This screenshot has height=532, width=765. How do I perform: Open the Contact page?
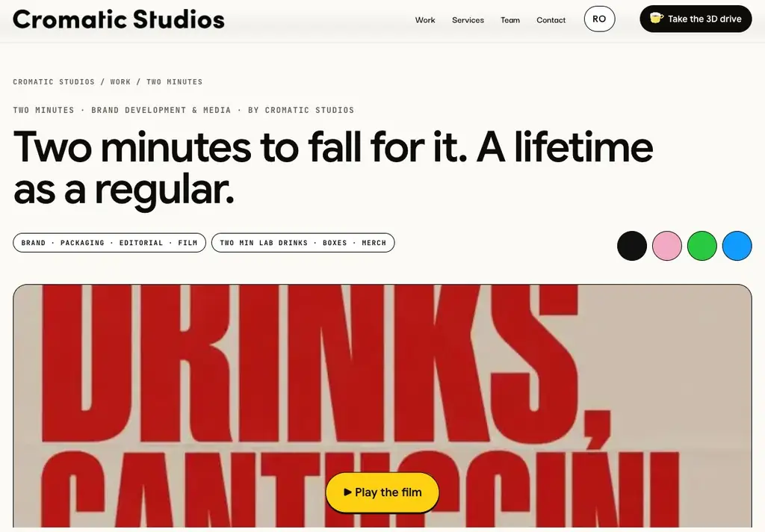pyautogui.click(x=551, y=20)
